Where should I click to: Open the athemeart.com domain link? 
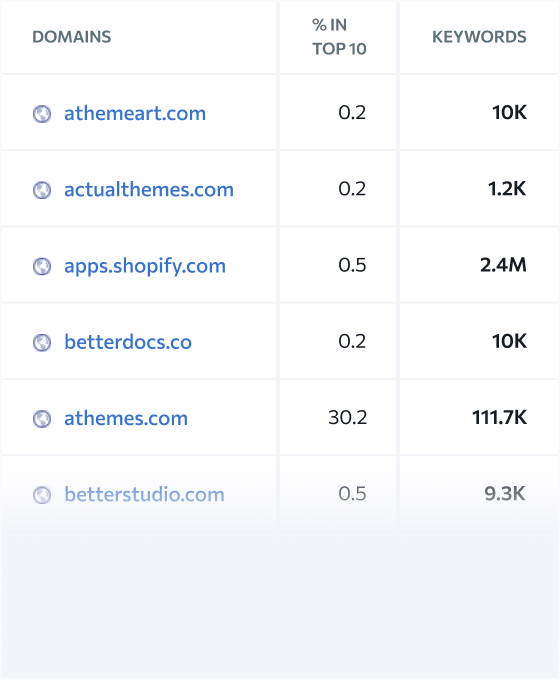pos(135,114)
